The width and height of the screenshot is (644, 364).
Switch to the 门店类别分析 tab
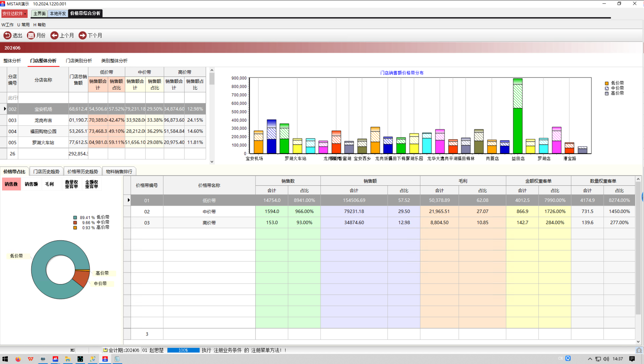click(79, 61)
